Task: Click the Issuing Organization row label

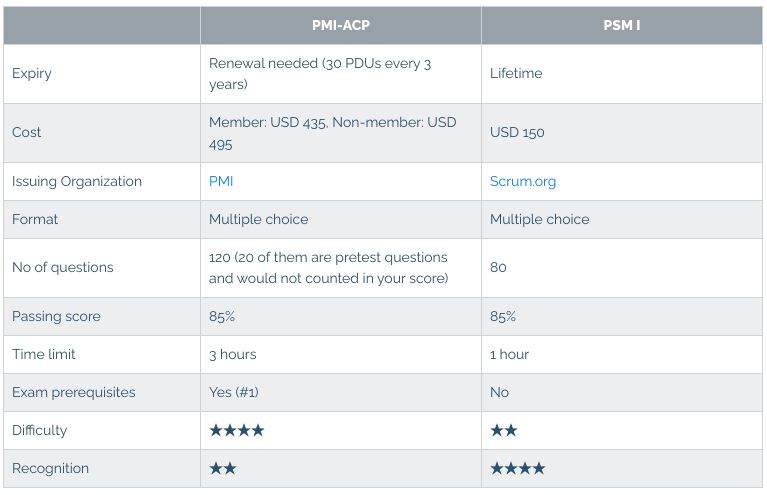Action: (77, 181)
